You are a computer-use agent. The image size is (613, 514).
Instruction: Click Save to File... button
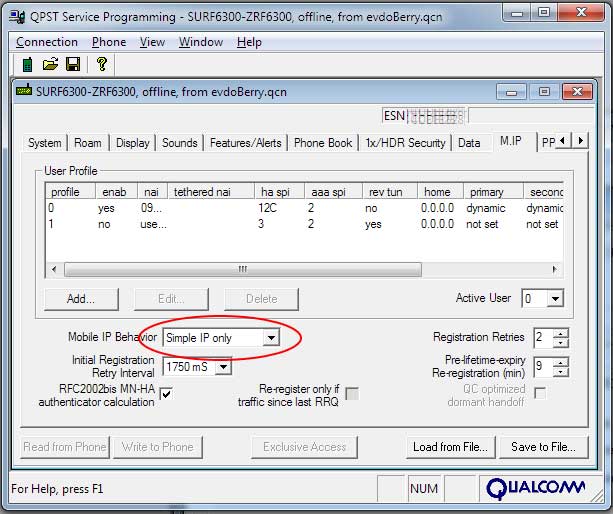coord(543,447)
